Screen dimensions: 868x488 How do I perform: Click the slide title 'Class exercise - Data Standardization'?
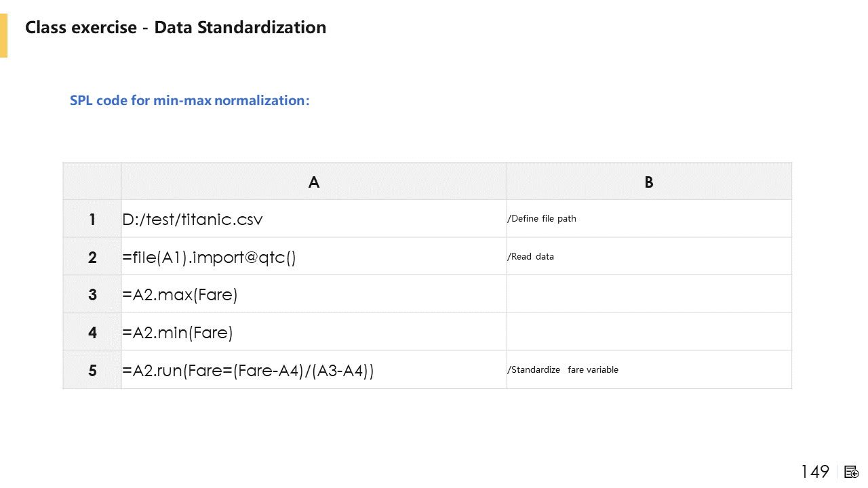(x=176, y=28)
